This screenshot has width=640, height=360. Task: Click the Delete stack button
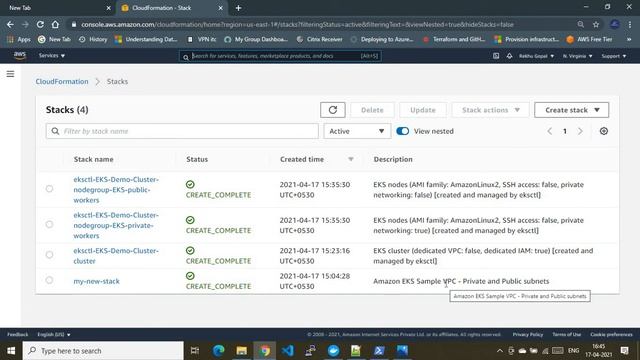click(x=372, y=110)
